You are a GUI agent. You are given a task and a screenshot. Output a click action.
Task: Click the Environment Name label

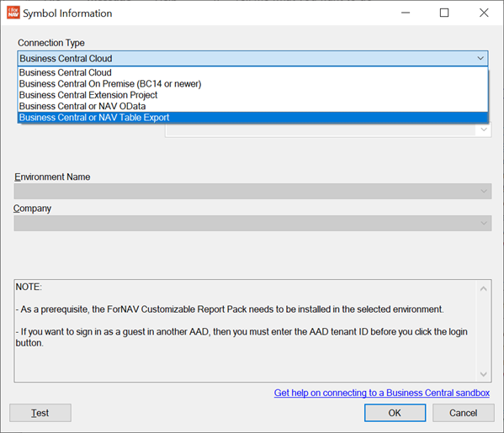tap(52, 177)
